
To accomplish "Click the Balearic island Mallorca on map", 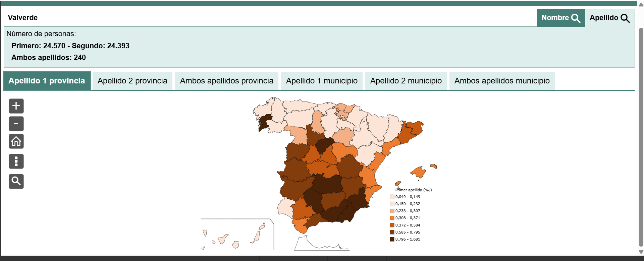I will click(418, 173).
